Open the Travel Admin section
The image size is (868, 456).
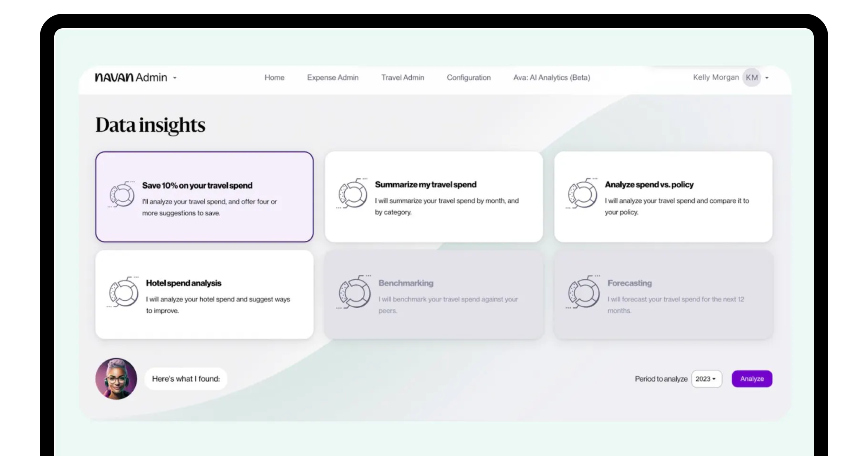pyautogui.click(x=403, y=77)
